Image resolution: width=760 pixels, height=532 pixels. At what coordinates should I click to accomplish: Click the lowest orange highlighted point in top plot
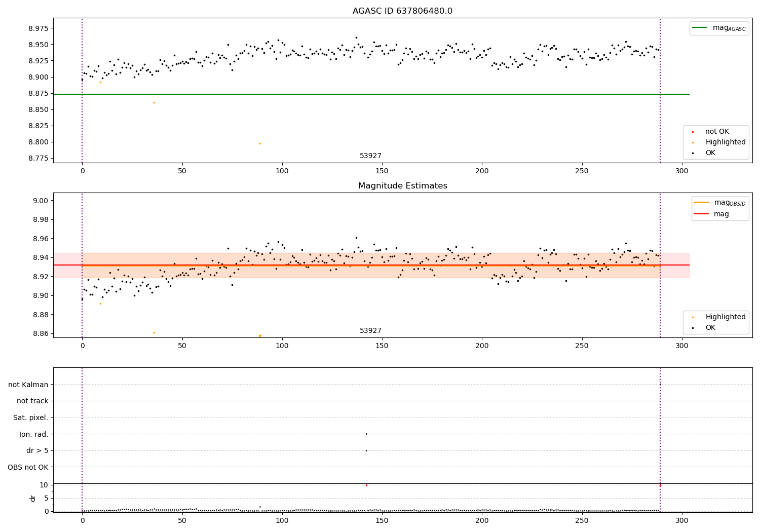point(260,143)
